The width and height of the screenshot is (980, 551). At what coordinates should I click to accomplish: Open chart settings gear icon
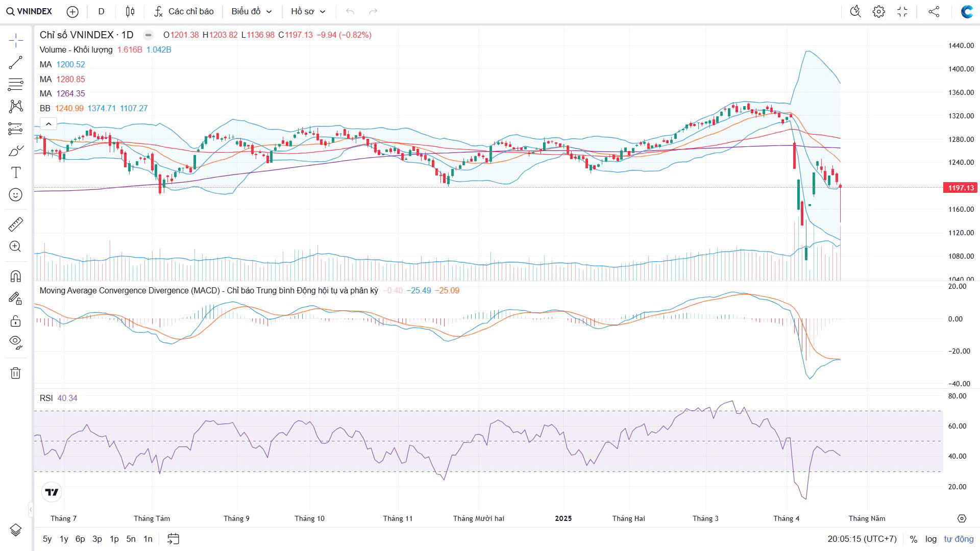tap(878, 11)
